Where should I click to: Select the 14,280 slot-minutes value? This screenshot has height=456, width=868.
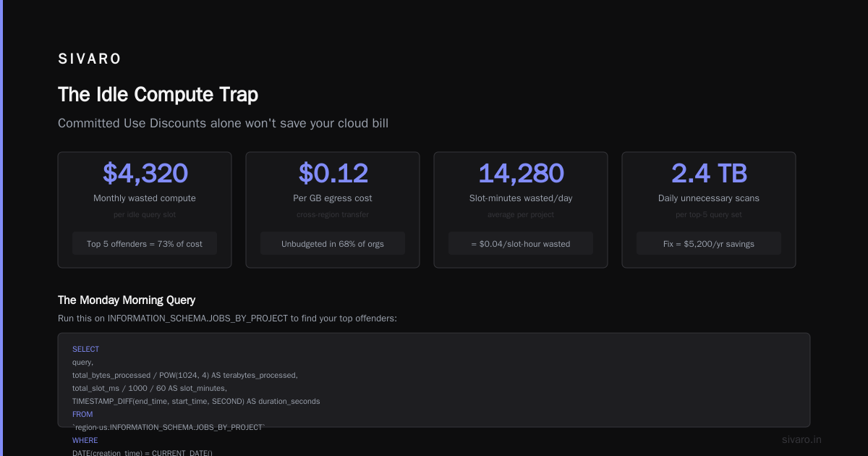[521, 173]
